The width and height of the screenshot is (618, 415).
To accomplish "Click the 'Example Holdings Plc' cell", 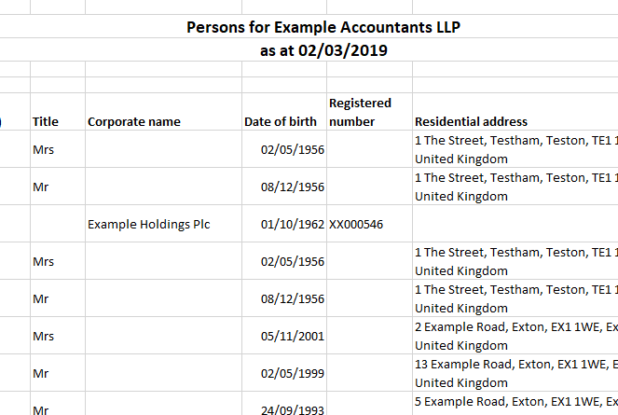I will pyautogui.click(x=140, y=224).
